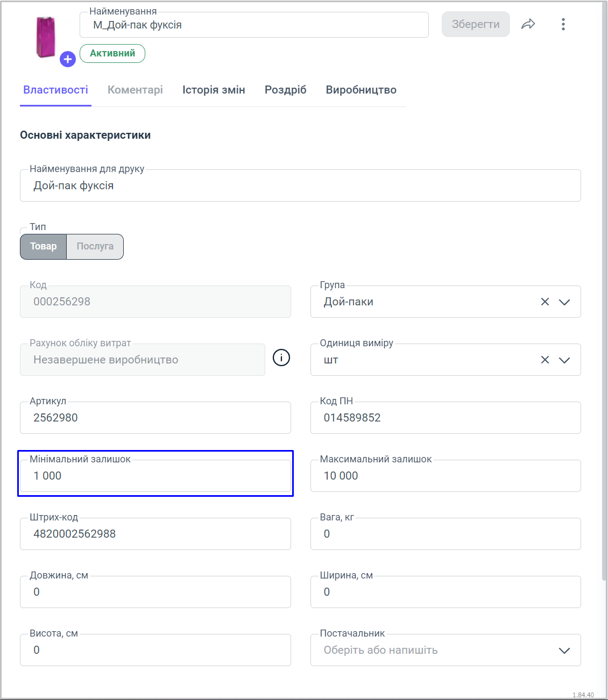Open the three-dot more options menu
Viewport: 608px width, 700px height.
click(563, 24)
